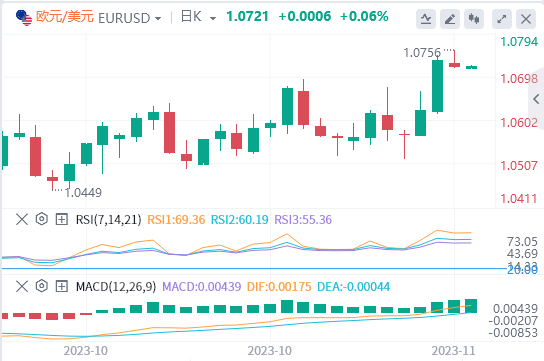Open the line chart type icon

pos(426,19)
